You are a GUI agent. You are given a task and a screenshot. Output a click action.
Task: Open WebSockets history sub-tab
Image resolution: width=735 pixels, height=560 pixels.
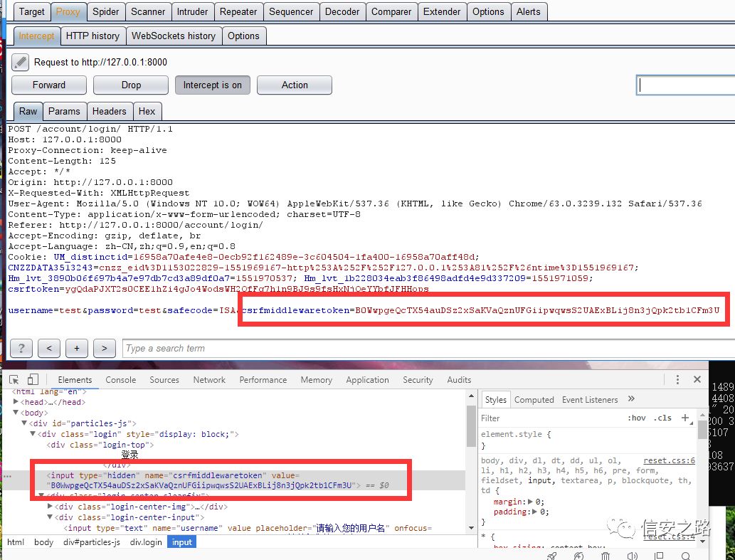[x=174, y=36]
